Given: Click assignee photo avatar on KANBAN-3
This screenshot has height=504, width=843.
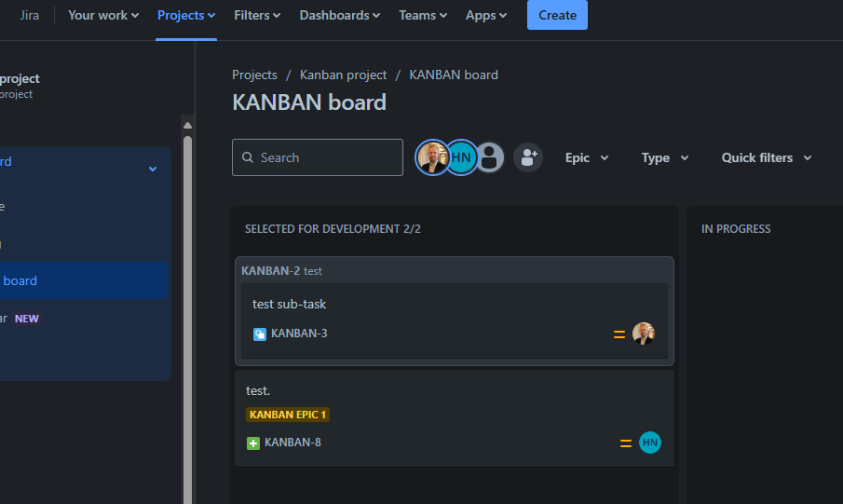Looking at the screenshot, I should [x=643, y=334].
